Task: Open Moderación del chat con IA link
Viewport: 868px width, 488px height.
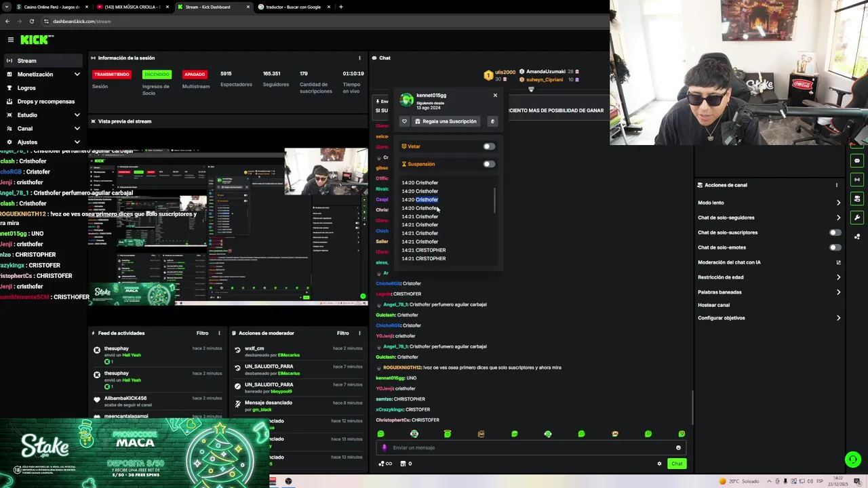Action: click(770, 262)
